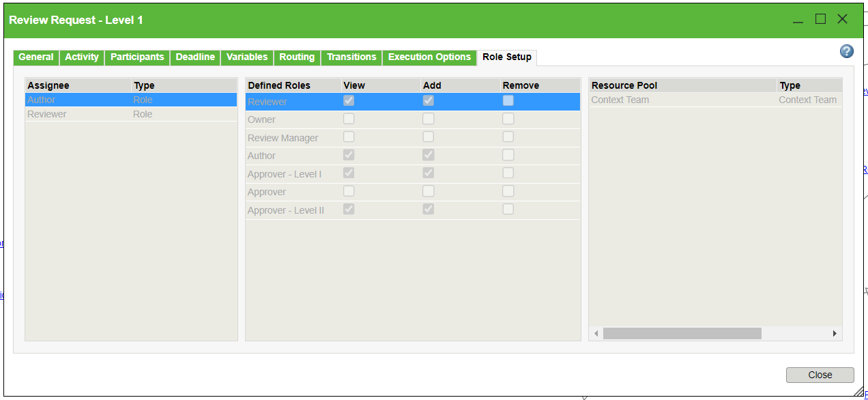
Task: Disable Add for Approver - Level II
Action: click(428, 209)
